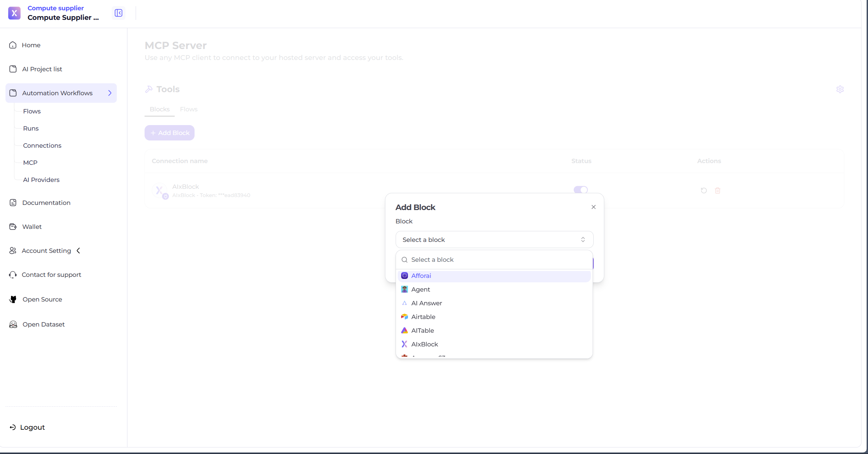Click the refresh icon for AIxBlock connection

coord(704,191)
